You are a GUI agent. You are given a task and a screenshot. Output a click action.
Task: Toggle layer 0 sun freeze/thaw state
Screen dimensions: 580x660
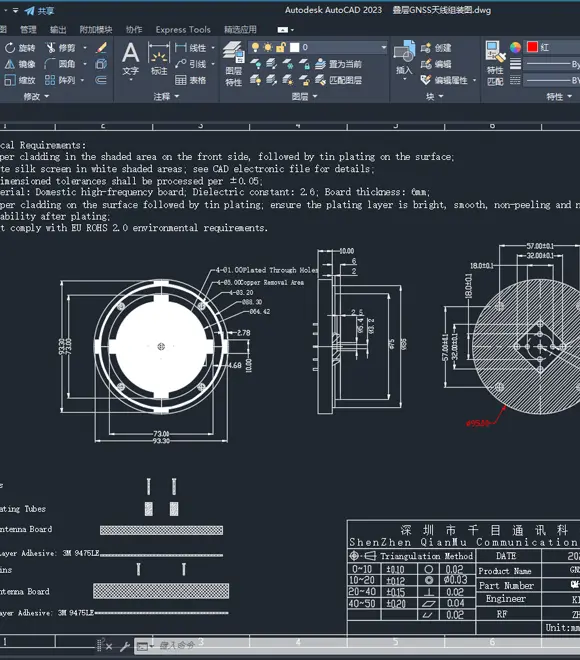click(x=268, y=47)
